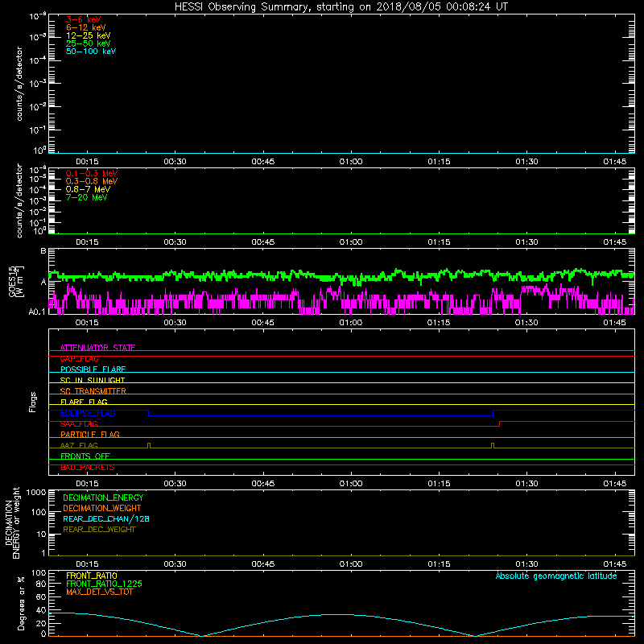This screenshot has width=644, height=644.
Task: Pick the PARTICLE_FLAG label
Action: (x=90, y=434)
